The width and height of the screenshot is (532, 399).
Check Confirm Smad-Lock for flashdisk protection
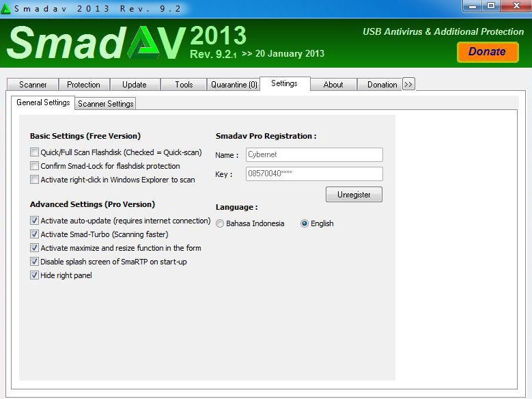coord(34,166)
